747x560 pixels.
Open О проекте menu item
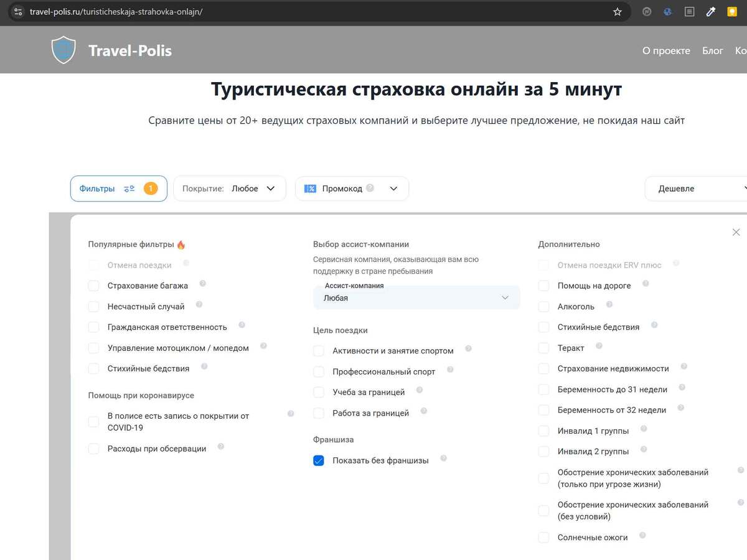click(666, 50)
